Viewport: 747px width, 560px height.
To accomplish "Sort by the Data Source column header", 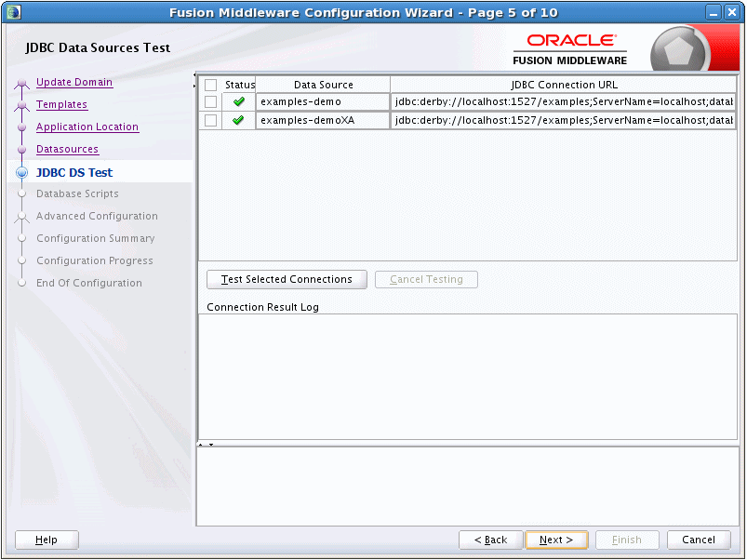I will (323, 85).
